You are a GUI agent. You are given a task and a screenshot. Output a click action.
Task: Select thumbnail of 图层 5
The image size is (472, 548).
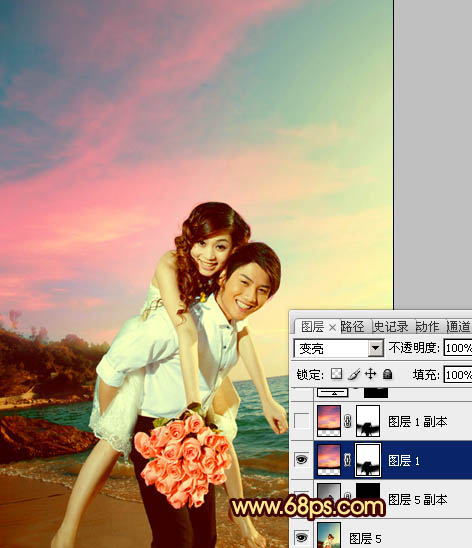pyautogui.click(x=329, y=535)
